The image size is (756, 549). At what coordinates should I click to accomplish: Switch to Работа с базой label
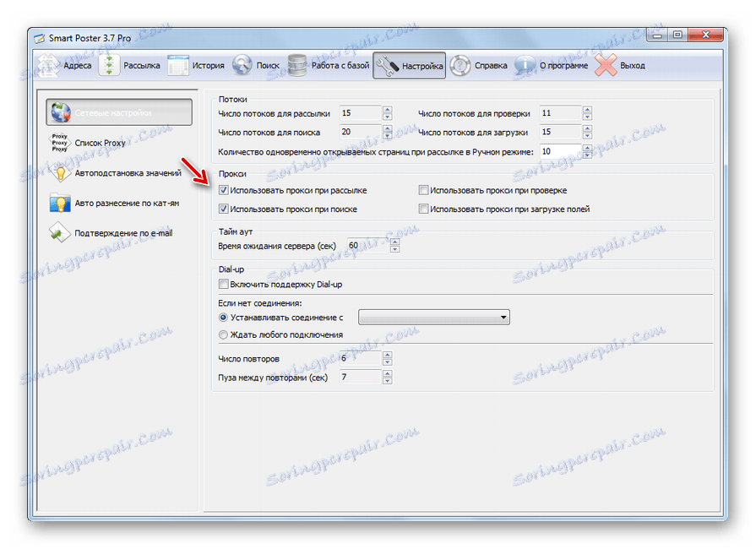tap(340, 66)
